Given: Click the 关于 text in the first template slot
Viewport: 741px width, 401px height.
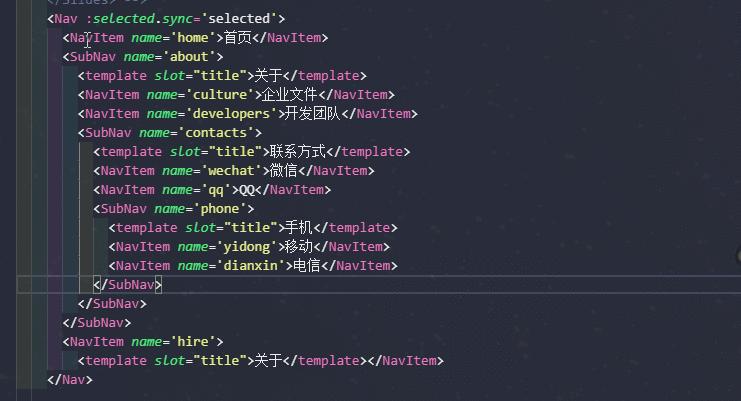Looking at the screenshot, I should [x=268, y=76].
